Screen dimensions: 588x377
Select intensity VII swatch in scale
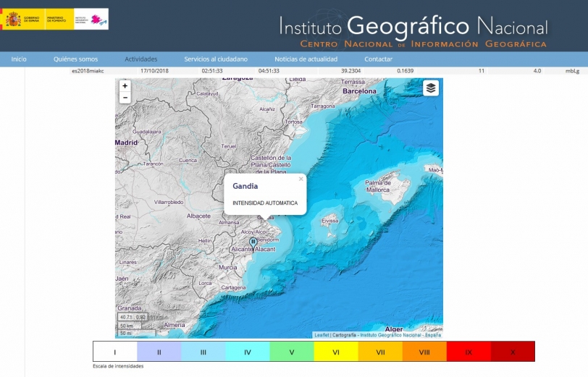tap(380, 352)
